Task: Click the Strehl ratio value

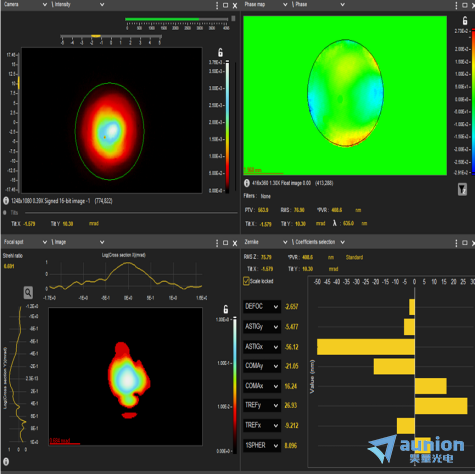Action: pyautogui.click(x=9, y=266)
